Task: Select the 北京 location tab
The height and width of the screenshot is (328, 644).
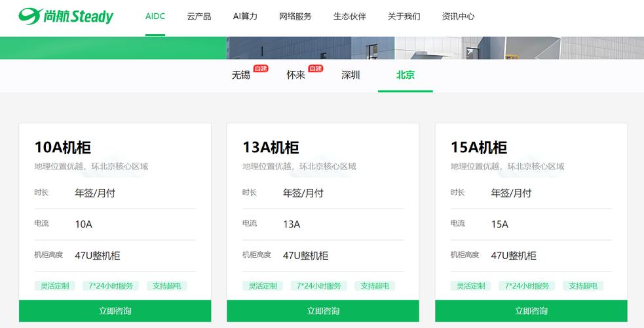Action: point(406,75)
